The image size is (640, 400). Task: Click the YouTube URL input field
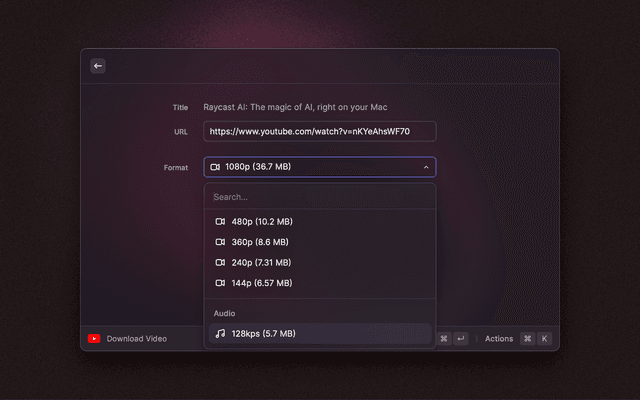320,131
